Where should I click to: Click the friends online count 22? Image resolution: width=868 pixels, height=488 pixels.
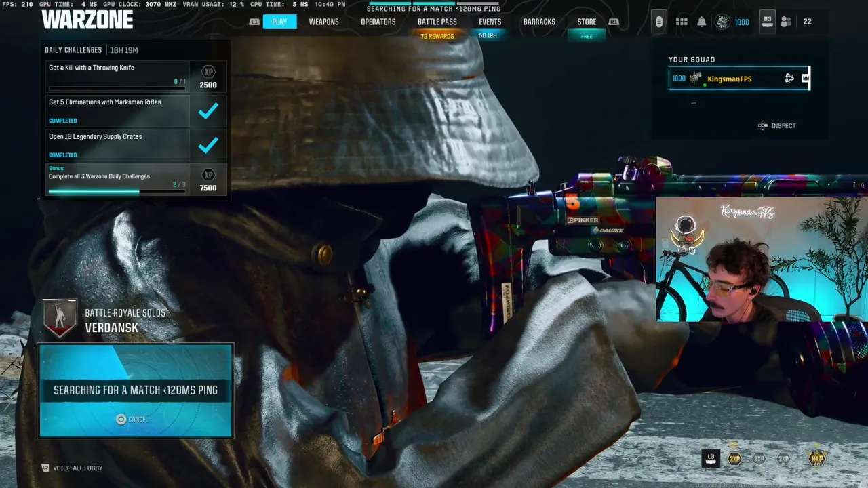[x=807, y=22]
